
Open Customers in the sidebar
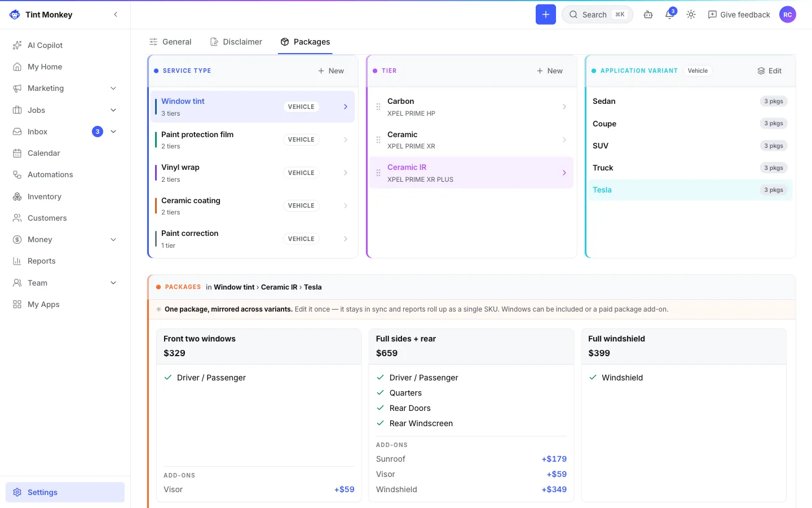[65, 218]
